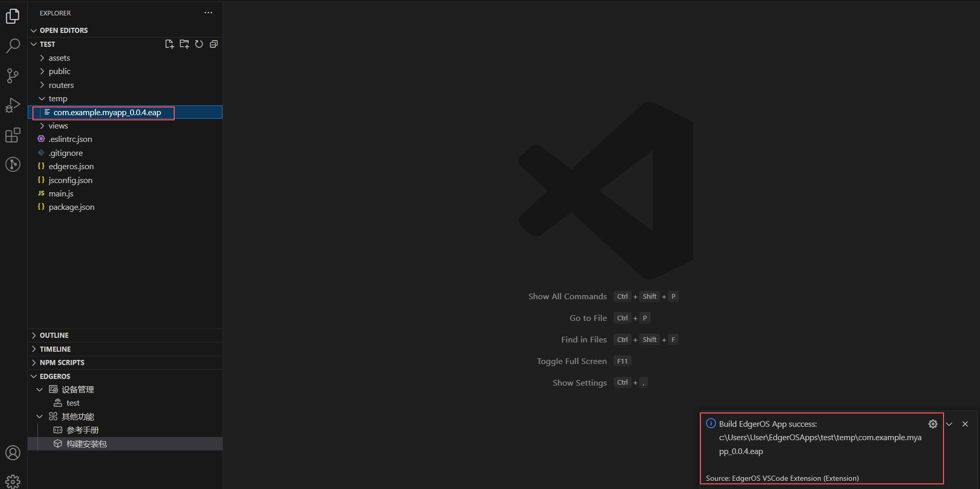The width and height of the screenshot is (980, 489).
Task: Collapse all folders in explorer
Action: [x=214, y=44]
